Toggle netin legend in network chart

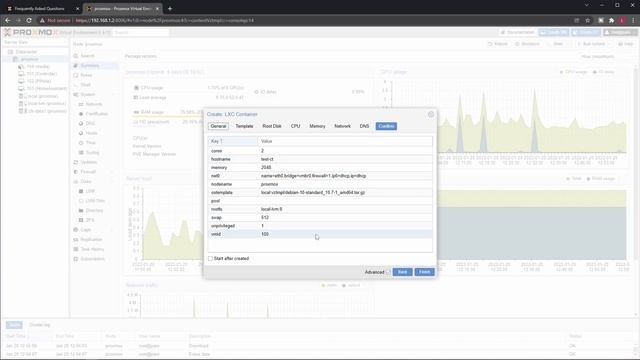[x=329, y=285]
